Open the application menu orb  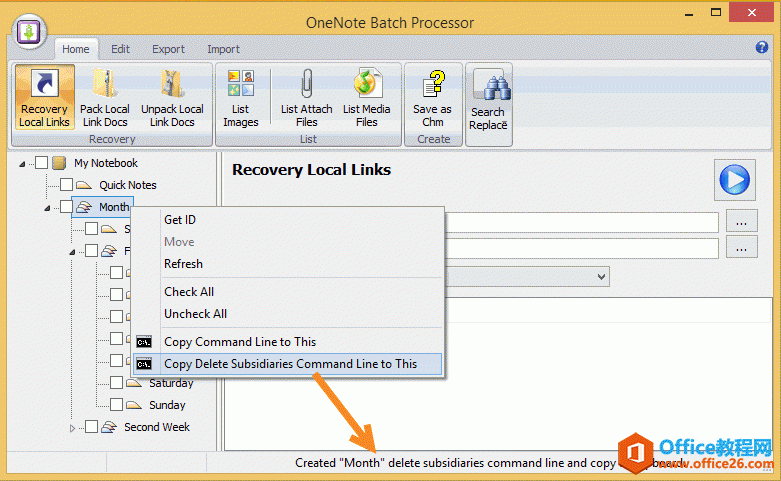click(x=29, y=32)
